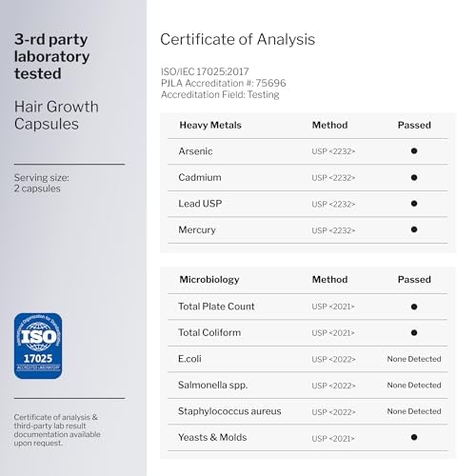Click Staphylococcus aureus None Detected result
The width and height of the screenshot is (457, 476).
(x=414, y=411)
